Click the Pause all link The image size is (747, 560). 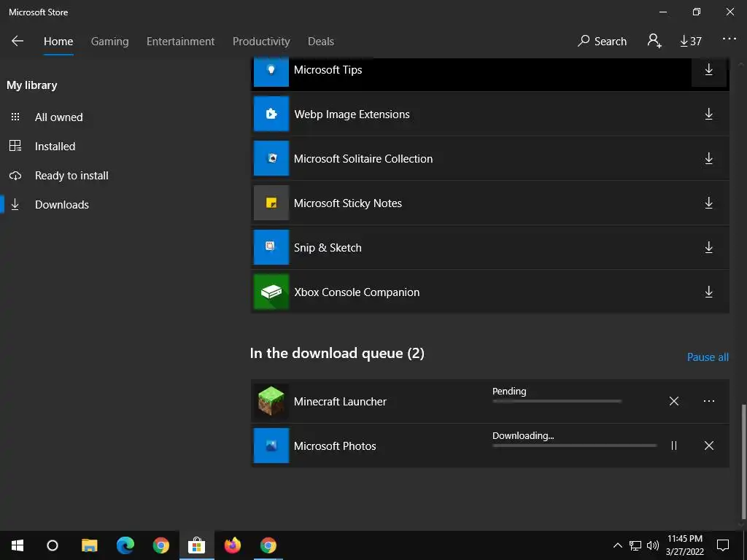coord(708,357)
